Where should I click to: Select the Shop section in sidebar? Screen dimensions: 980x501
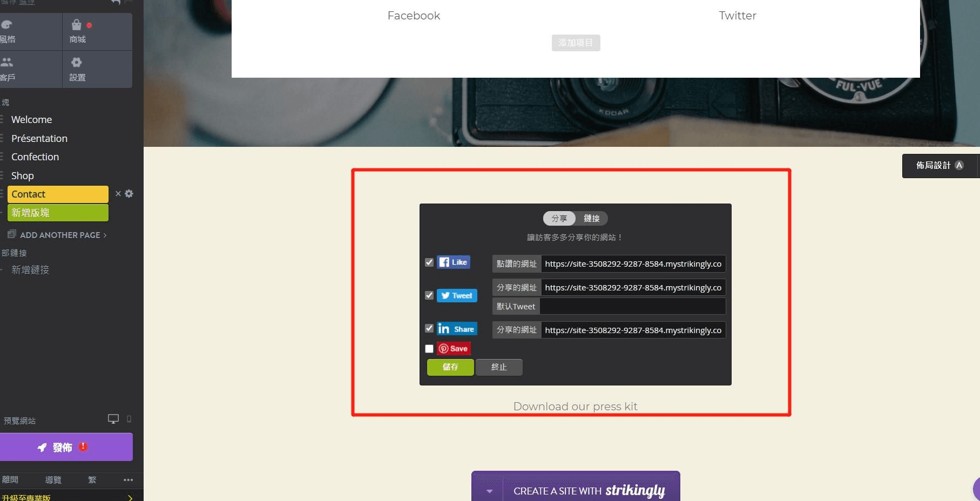point(23,175)
